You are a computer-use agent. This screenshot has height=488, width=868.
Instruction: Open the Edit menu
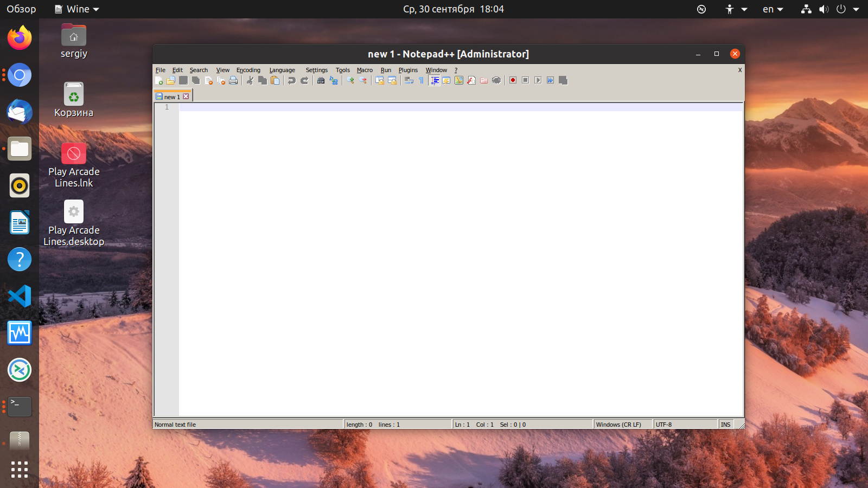177,70
